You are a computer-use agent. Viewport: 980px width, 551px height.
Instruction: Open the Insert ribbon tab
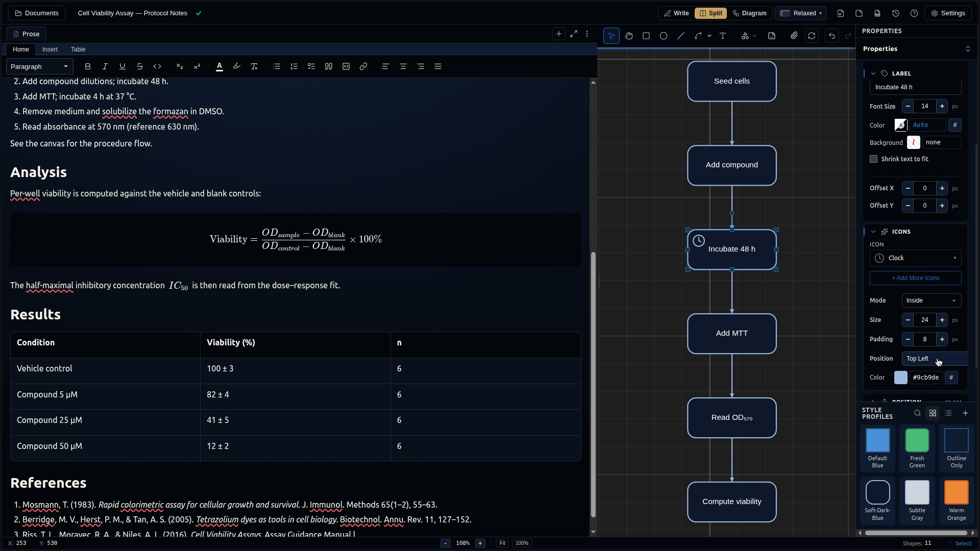click(x=50, y=49)
